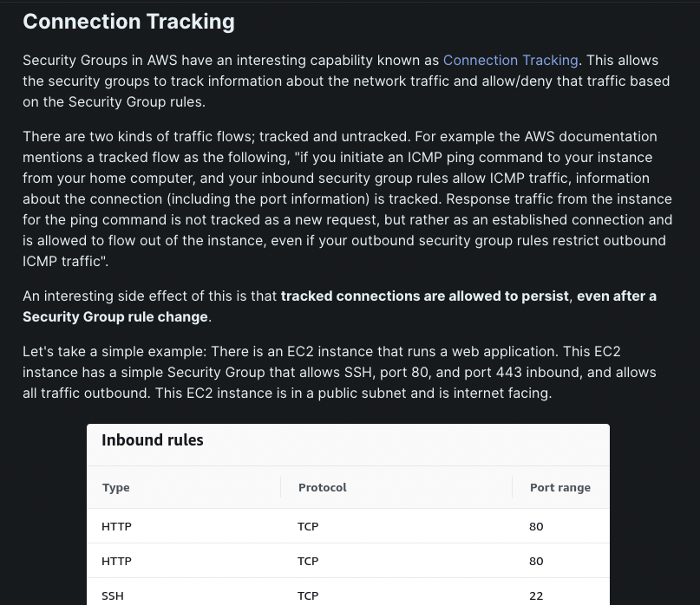Click bold text 'Security Group rule change'
This screenshot has width=700, height=605.
tap(115, 316)
